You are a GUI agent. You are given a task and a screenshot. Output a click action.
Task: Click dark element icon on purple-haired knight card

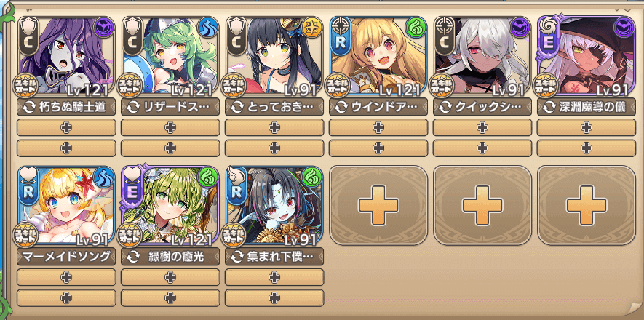(104, 28)
